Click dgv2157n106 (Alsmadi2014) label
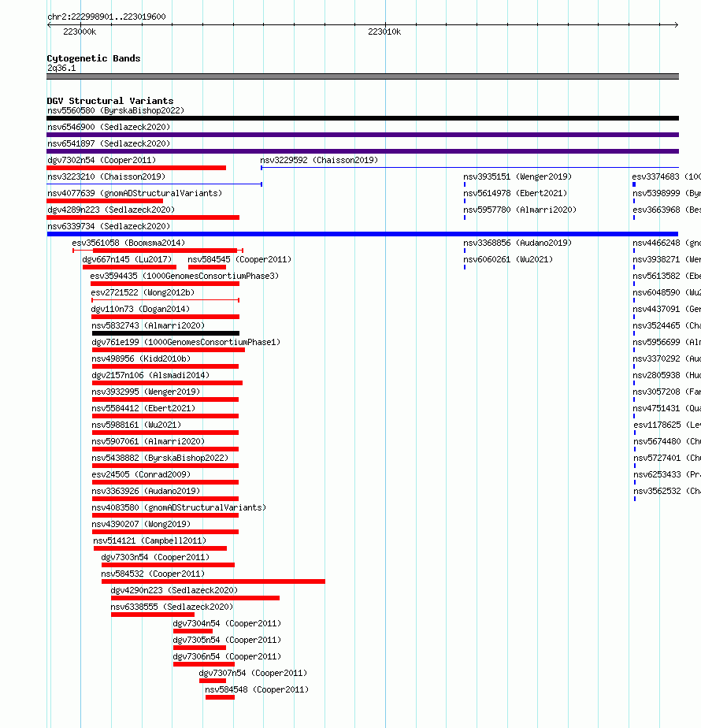This screenshot has height=728, width=701. pos(150,375)
